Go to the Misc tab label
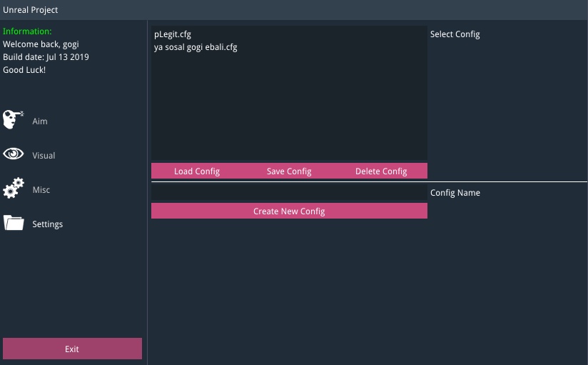 point(41,190)
